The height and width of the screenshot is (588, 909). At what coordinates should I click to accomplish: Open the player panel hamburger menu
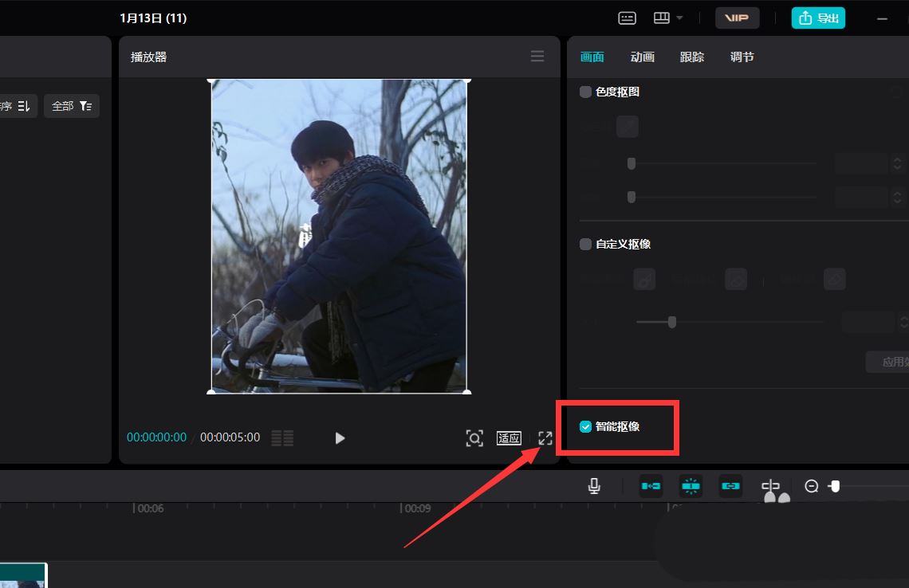point(537,57)
